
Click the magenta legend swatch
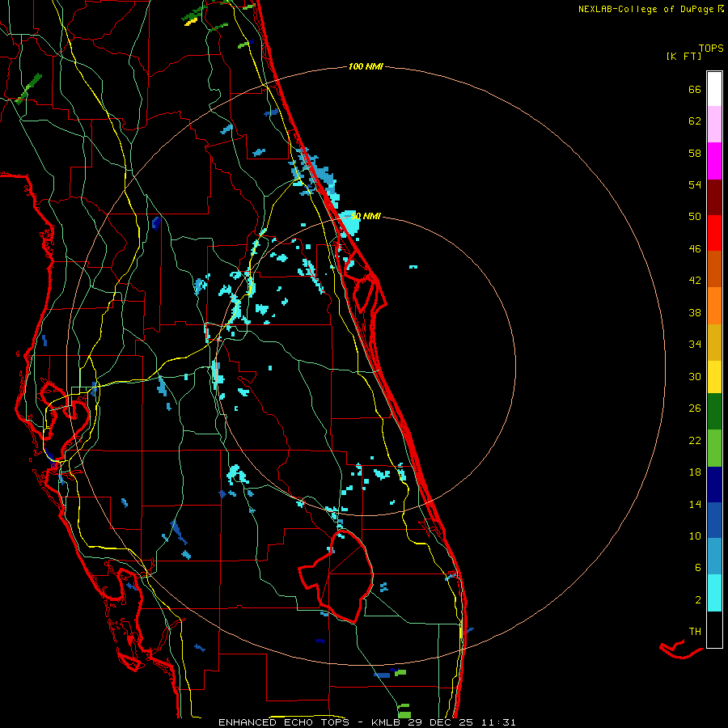[x=714, y=161]
